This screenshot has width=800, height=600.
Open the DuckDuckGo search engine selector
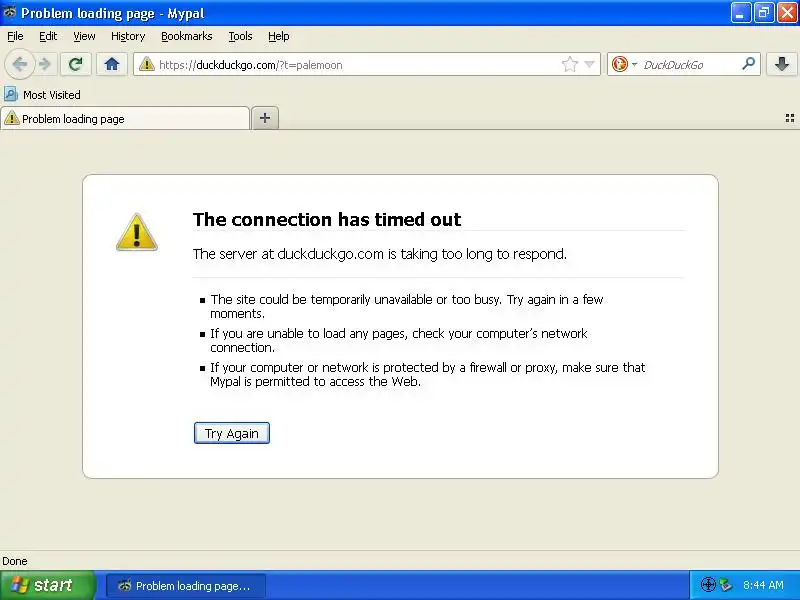click(624, 64)
